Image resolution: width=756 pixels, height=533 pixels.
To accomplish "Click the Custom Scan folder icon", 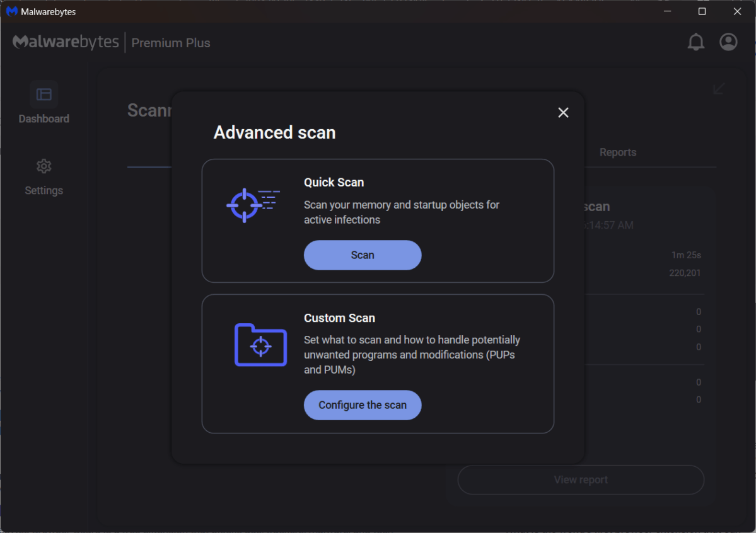I will 261,345.
